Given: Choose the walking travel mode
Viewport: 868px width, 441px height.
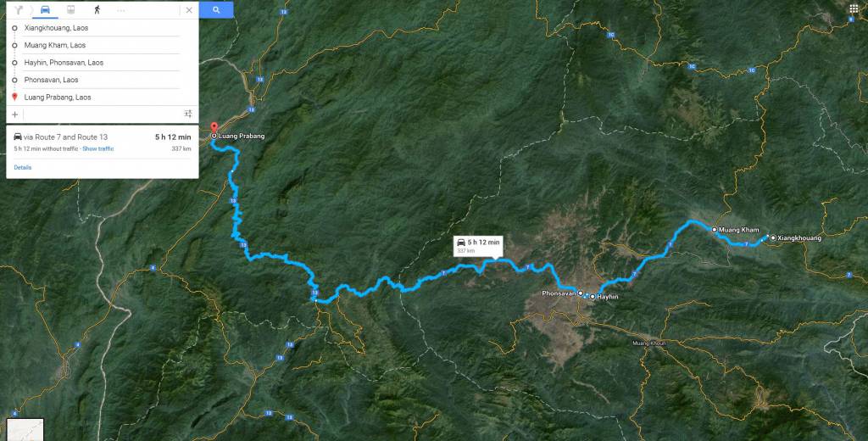Looking at the screenshot, I should pyautogui.click(x=97, y=10).
